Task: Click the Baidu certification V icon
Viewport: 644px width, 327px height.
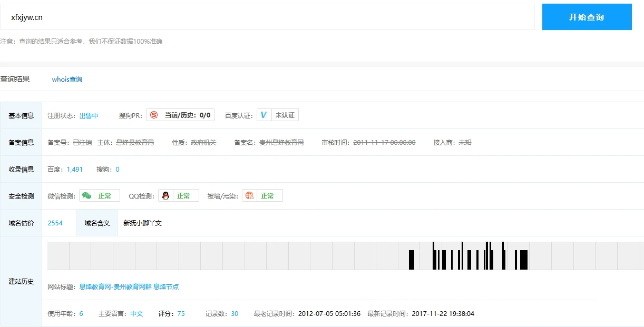Action: click(264, 115)
